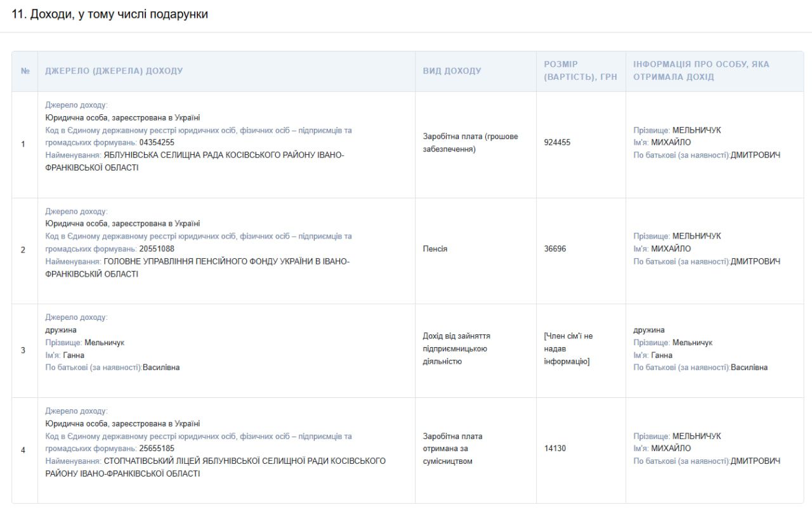Click the "РОЗМІР (ВАРТІСТЬ), ГРН" column header
The width and height of the screenshot is (812, 514).
[580, 70]
